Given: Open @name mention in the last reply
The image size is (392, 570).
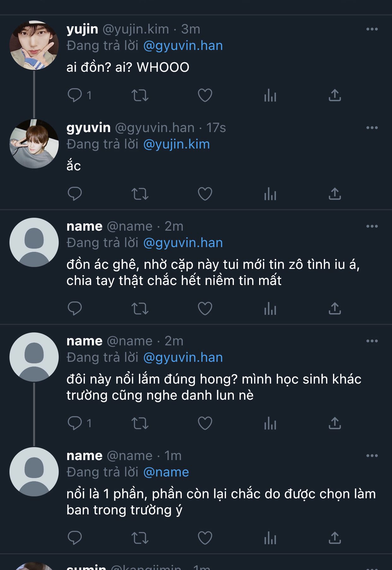Looking at the screenshot, I should coord(166,472).
